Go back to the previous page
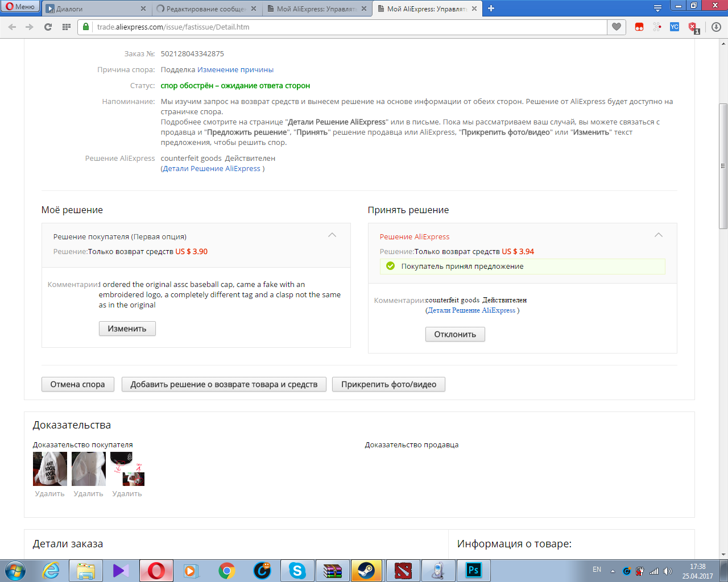The width and height of the screenshot is (728, 582). click(12, 27)
